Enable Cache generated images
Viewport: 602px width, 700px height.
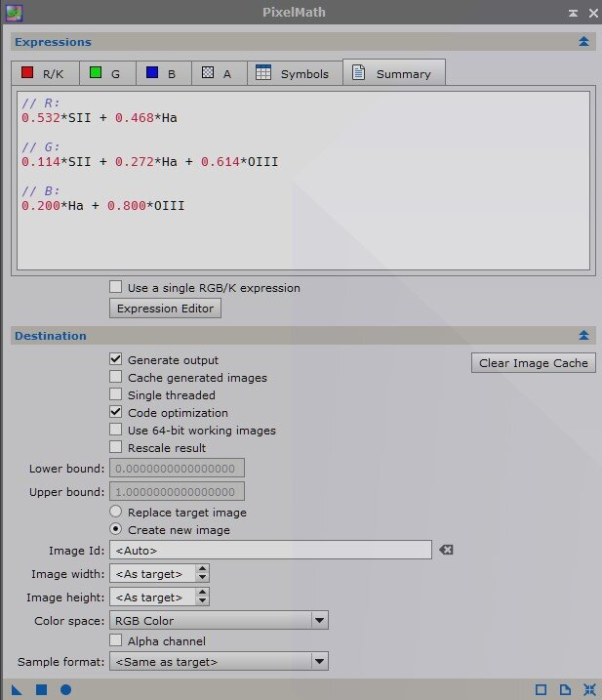click(x=115, y=377)
